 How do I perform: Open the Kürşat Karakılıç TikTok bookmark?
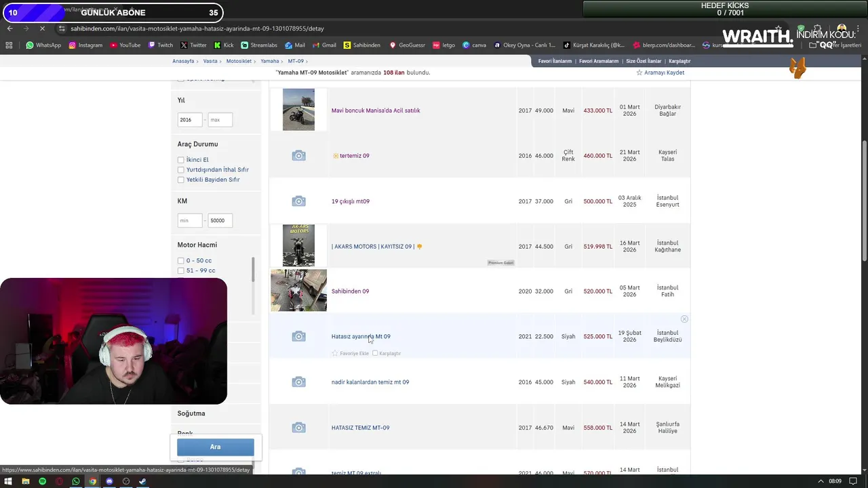point(593,45)
